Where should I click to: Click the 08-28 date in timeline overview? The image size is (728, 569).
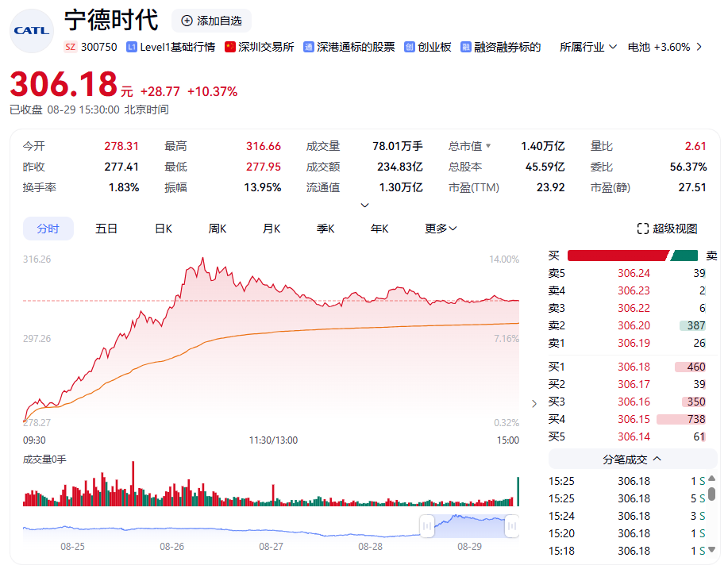[x=370, y=547]
